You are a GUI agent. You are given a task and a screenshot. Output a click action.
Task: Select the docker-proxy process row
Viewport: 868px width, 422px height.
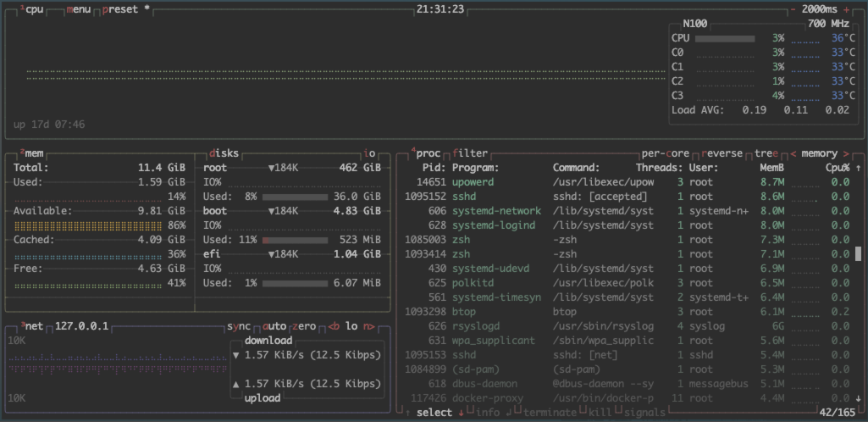coord(628,398)
